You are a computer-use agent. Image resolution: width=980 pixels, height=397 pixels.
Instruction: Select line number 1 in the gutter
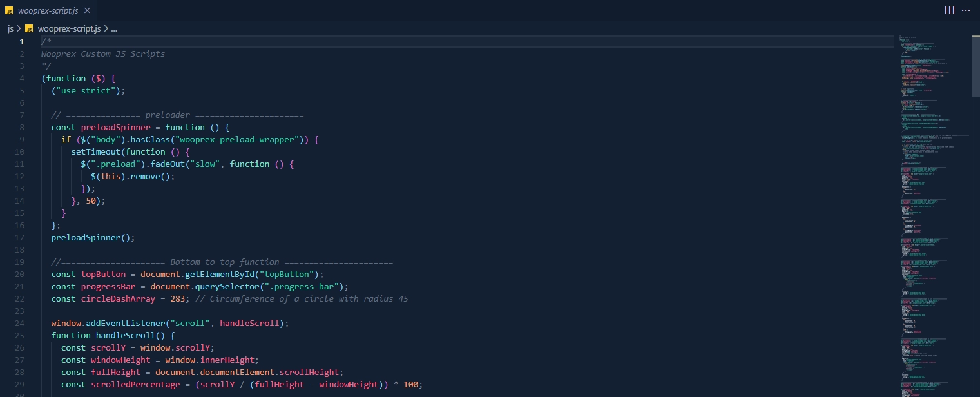21,42
